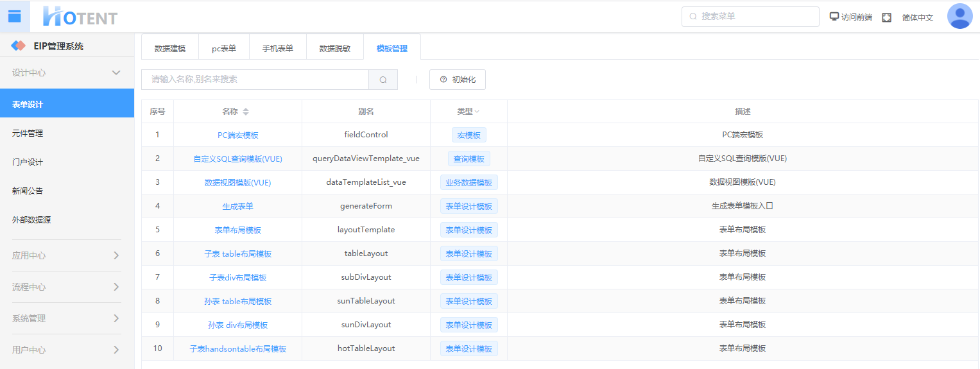Screen dimensions: 980x369
Task: Open 子表 table布局模板 link
Action: pos(238,254)
